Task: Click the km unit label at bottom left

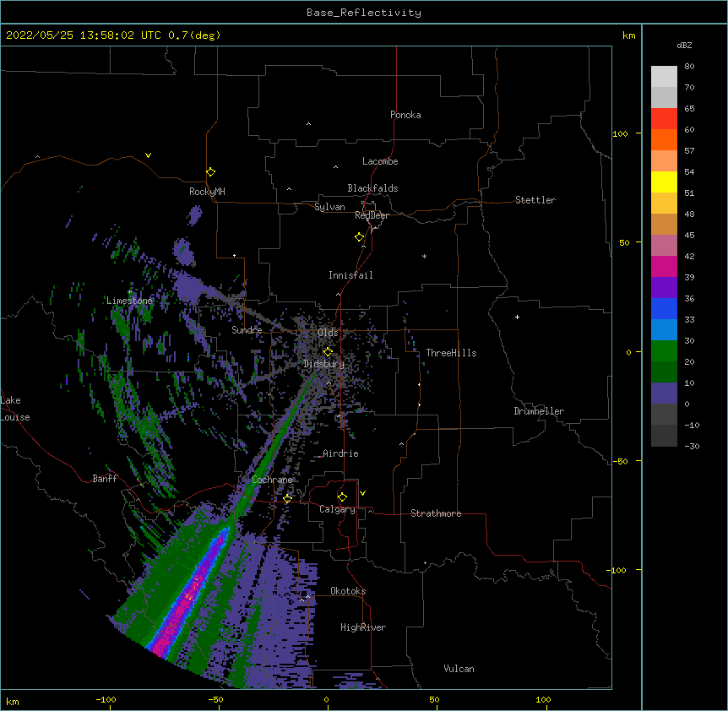Action: [x=13, y=702]
